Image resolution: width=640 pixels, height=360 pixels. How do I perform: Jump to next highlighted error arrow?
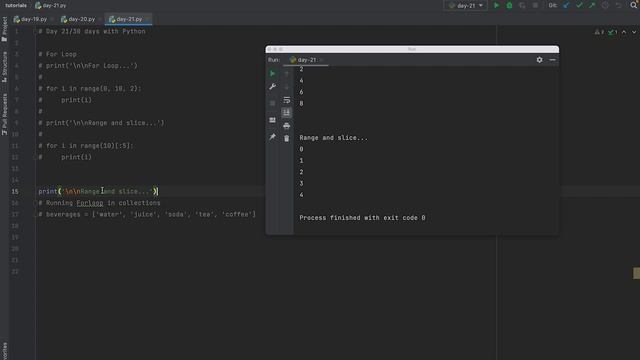pos(634,32)
